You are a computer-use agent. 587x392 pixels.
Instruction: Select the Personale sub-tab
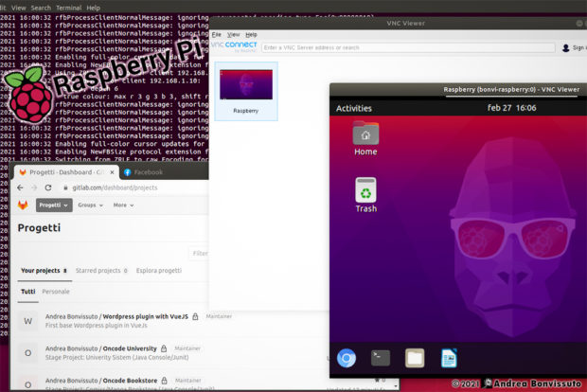pyautogui.click(x=56, y=292)
